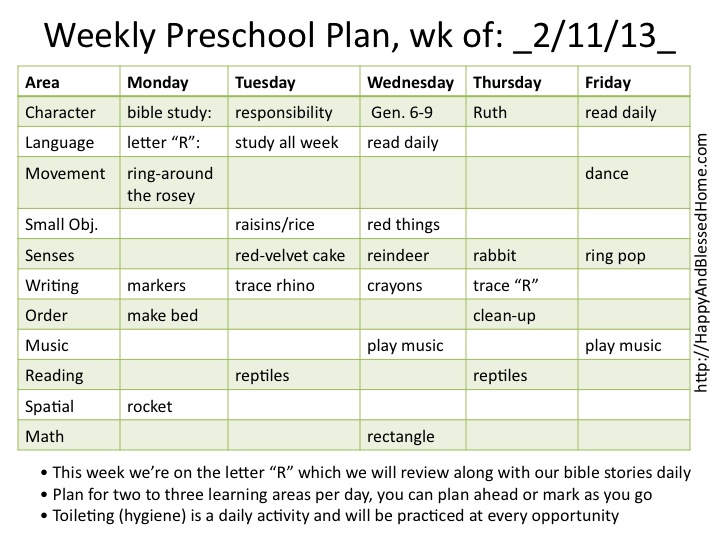Click the "rocket" cell
The image size is (720, 540).
[x=150, y=406]
